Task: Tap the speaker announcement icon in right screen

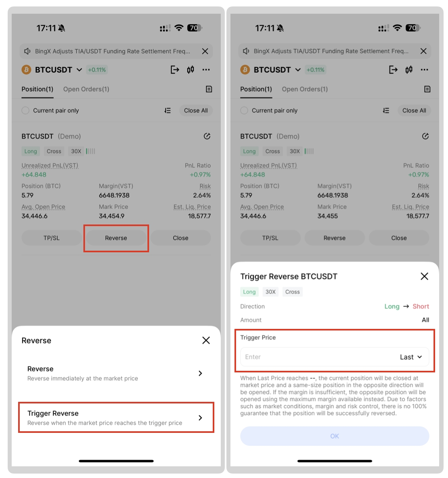Action: point(246,51)
